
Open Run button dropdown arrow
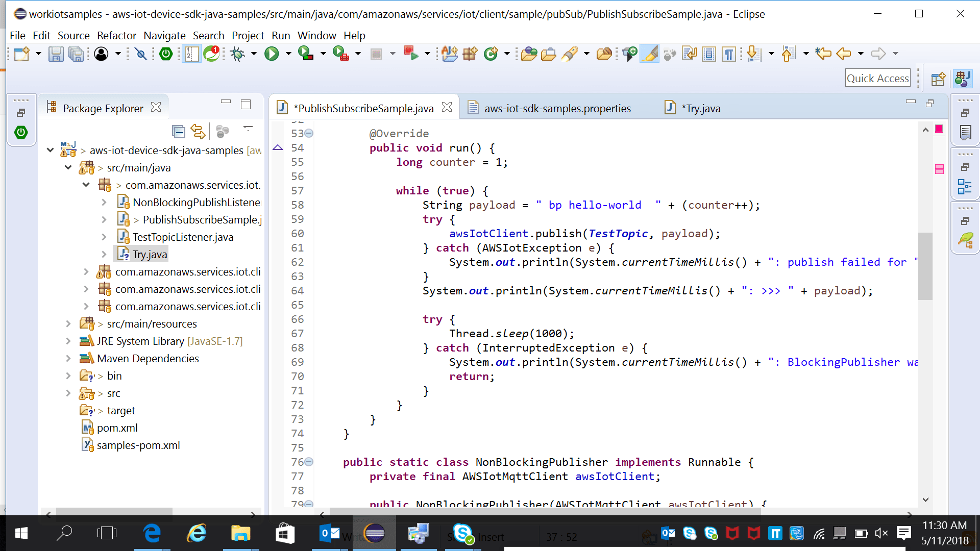[288, 54]
